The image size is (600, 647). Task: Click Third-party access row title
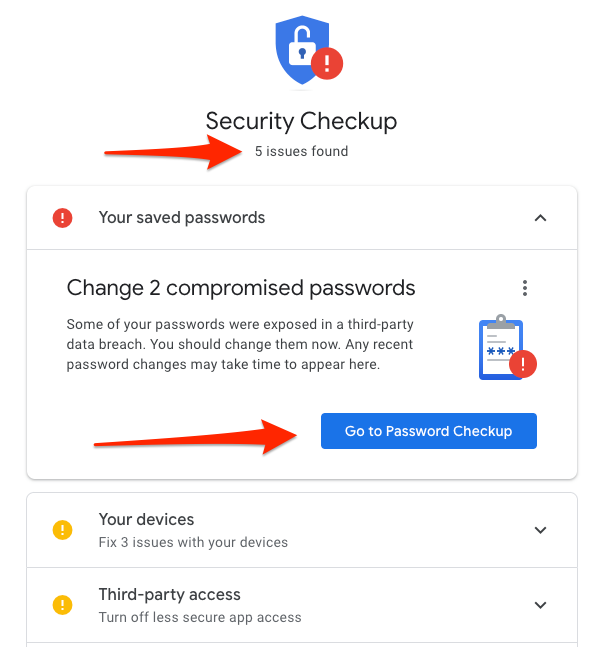coord(170,595)
